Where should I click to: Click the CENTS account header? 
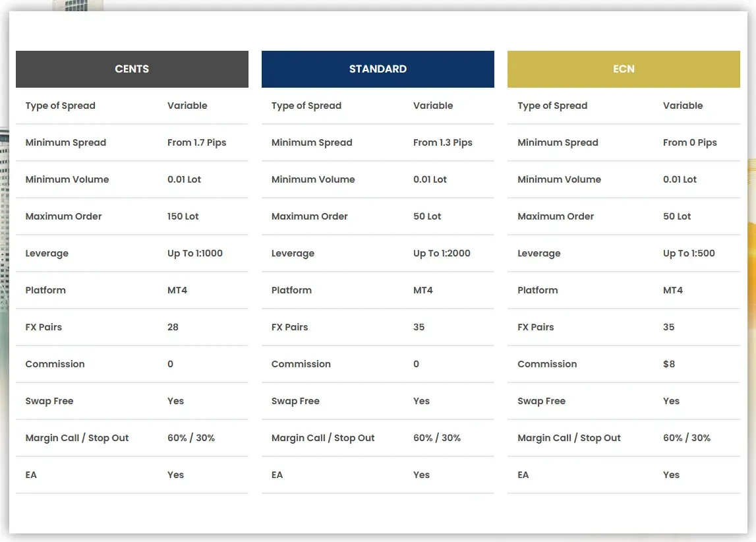coord(132,69)
